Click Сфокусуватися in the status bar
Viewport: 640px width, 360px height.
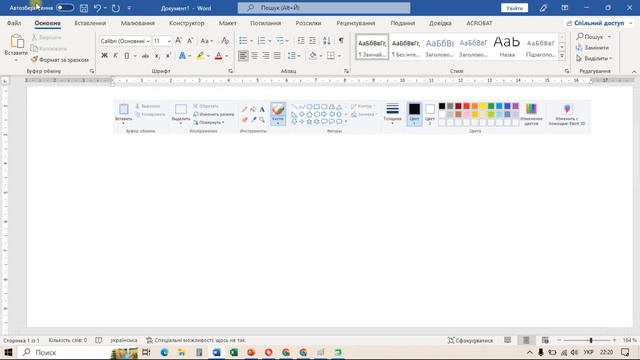[470, 340]
